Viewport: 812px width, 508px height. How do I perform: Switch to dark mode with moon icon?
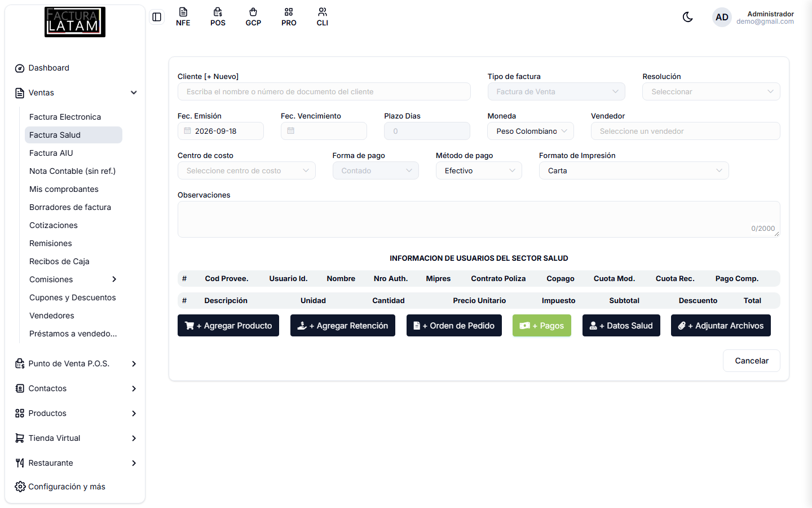coord(688,17)
